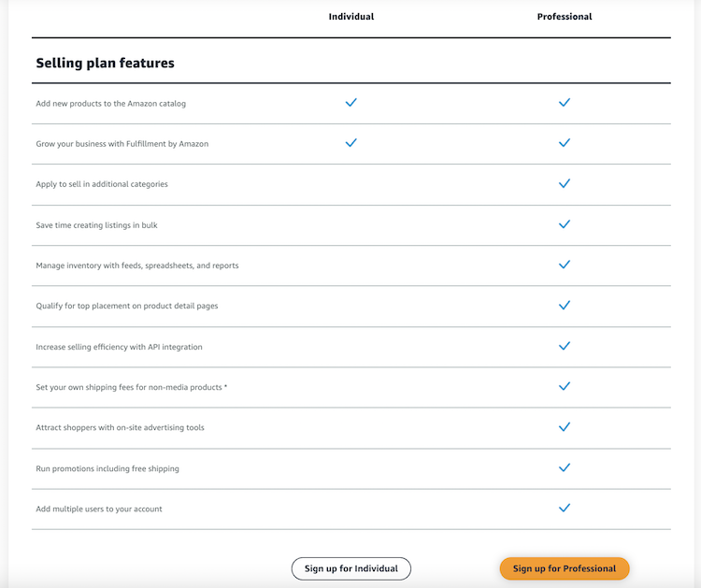Select the Professional column header
The image size is (701, 588).
565,17
